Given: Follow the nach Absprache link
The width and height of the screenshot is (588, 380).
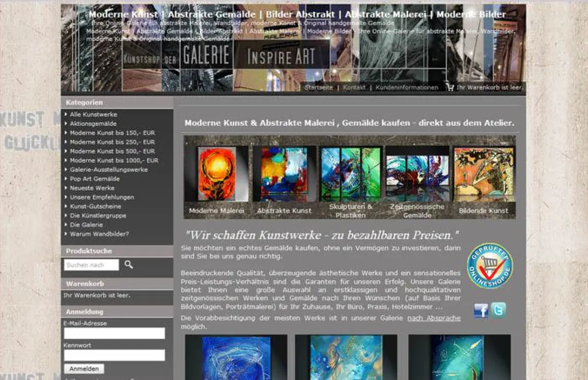Looking at the screenshot, I should point(434,318).
